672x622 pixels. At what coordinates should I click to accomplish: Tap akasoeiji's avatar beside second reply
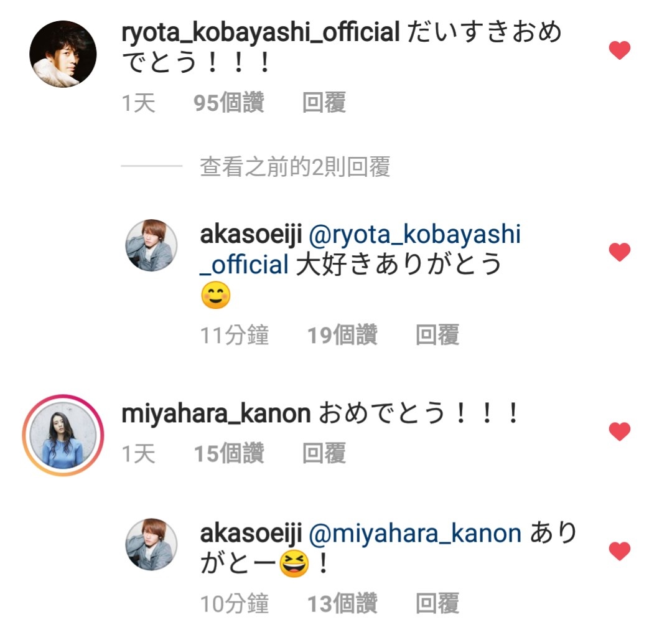pos(151,544)
